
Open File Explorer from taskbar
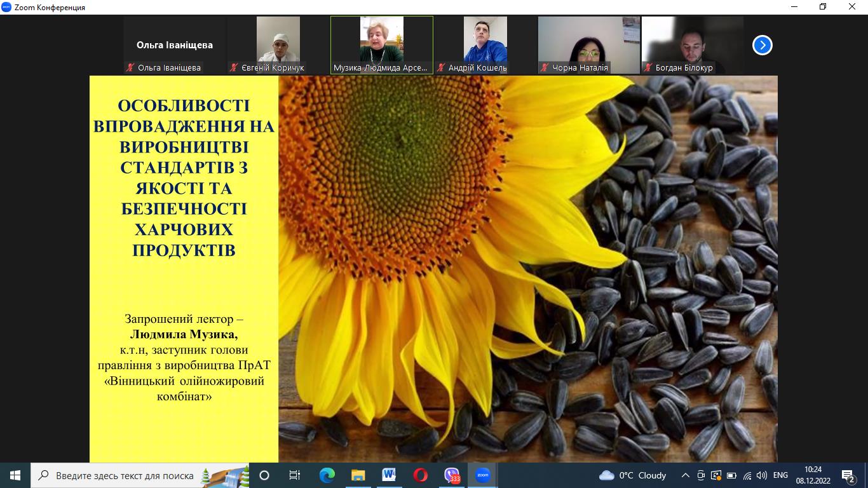pos(358,475)
